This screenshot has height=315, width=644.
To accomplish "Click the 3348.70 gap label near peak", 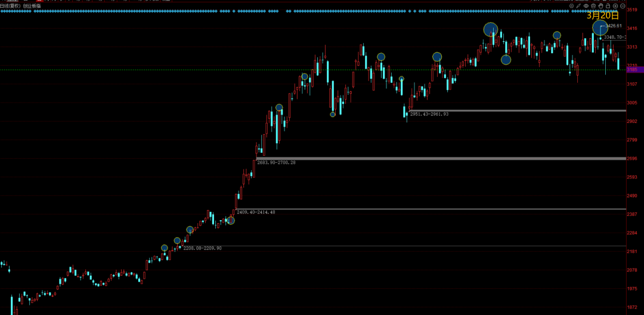I will click(615, 38).
